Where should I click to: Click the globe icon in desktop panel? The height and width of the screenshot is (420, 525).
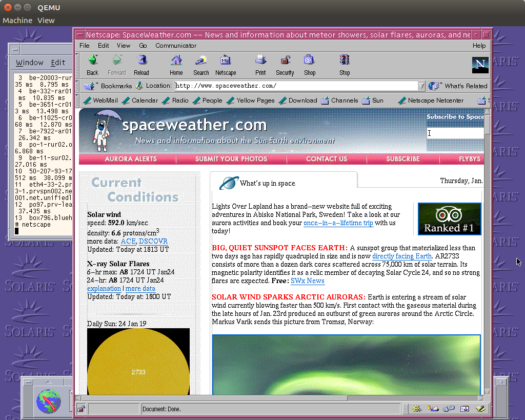tap(49, 401)
